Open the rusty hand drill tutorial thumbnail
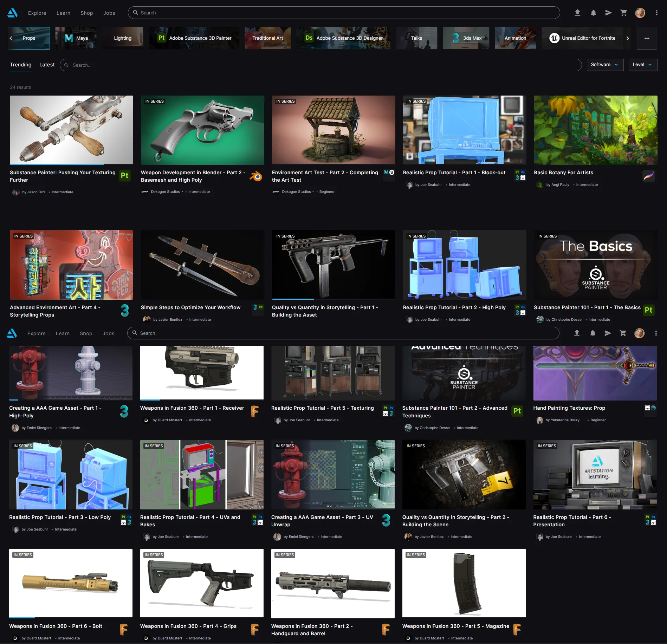 tap(71, 130)
